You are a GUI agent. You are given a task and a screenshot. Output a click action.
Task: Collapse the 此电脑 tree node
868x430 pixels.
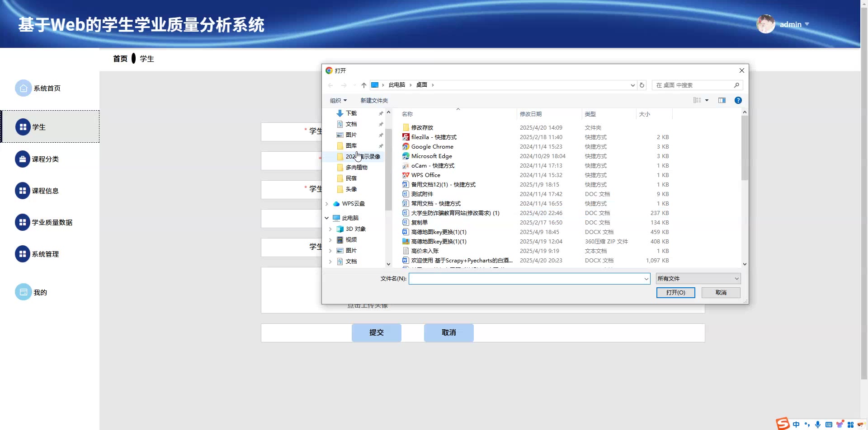327,218
